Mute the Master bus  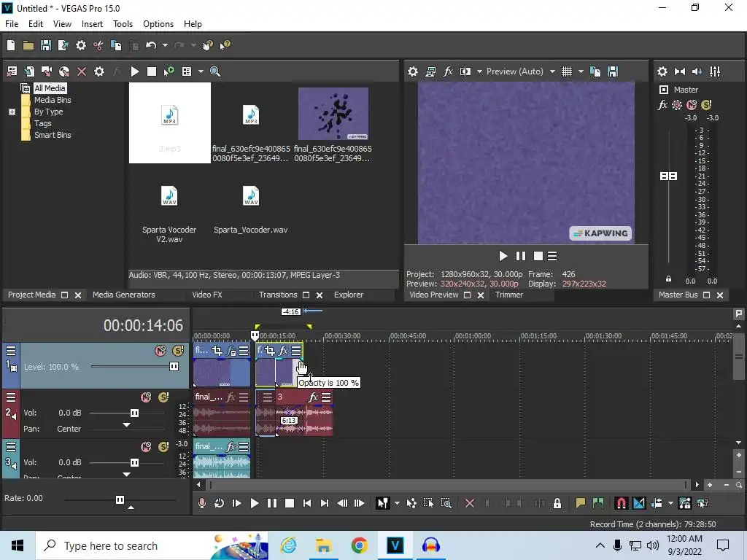[692, 105]
